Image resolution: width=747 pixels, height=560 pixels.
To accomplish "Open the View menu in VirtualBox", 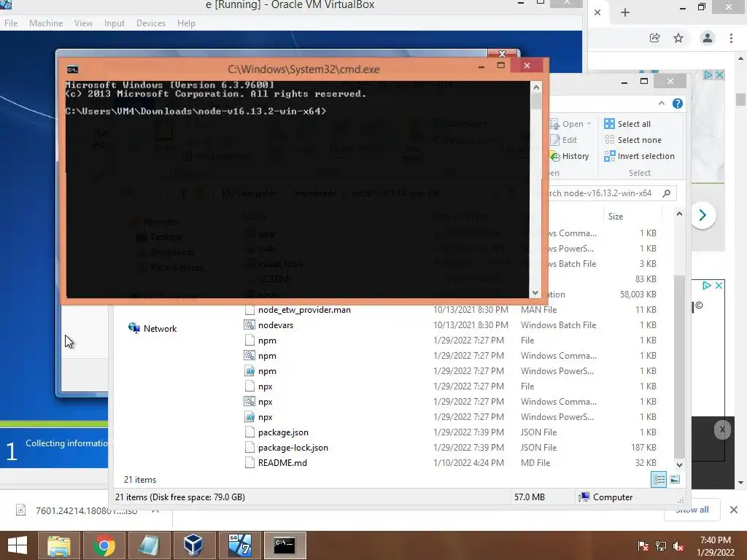I will (83, 23).
